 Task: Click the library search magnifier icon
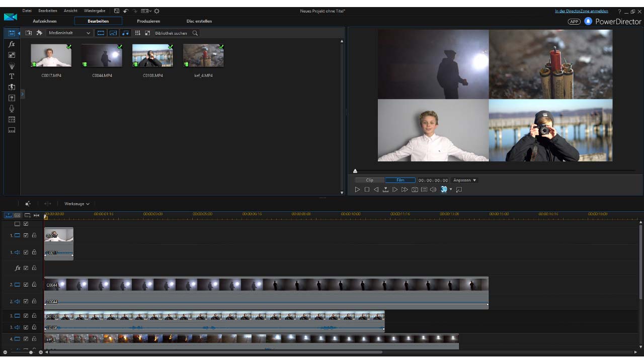195,33
